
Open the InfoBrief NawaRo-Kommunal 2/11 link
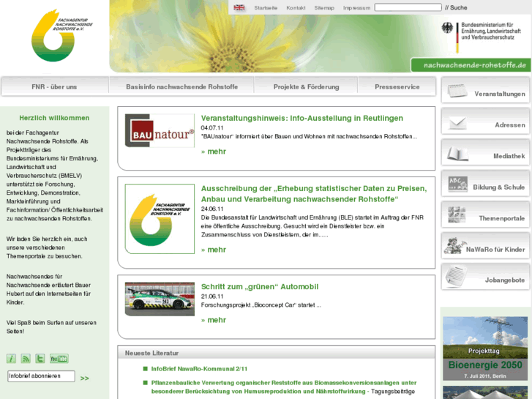click(x=199, y=369)
